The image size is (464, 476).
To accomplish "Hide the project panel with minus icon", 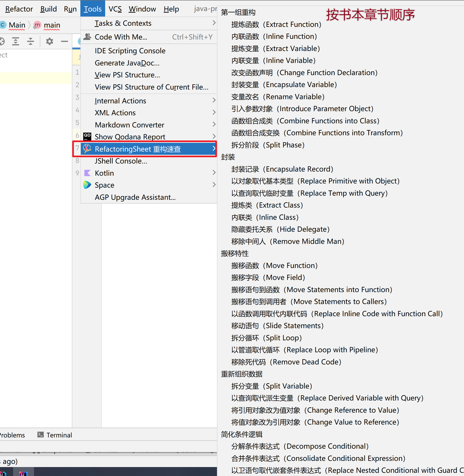I will [x=64, y=41].
